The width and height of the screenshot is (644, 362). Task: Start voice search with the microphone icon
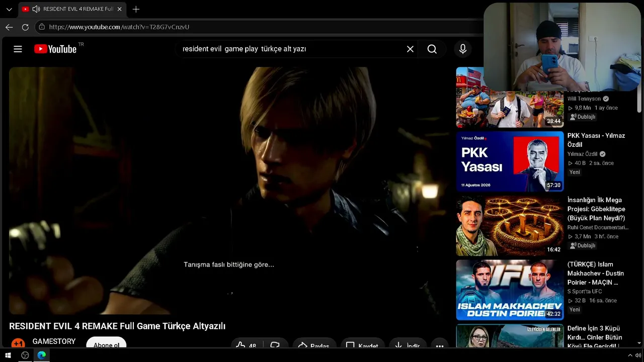(x=463, y=49)
